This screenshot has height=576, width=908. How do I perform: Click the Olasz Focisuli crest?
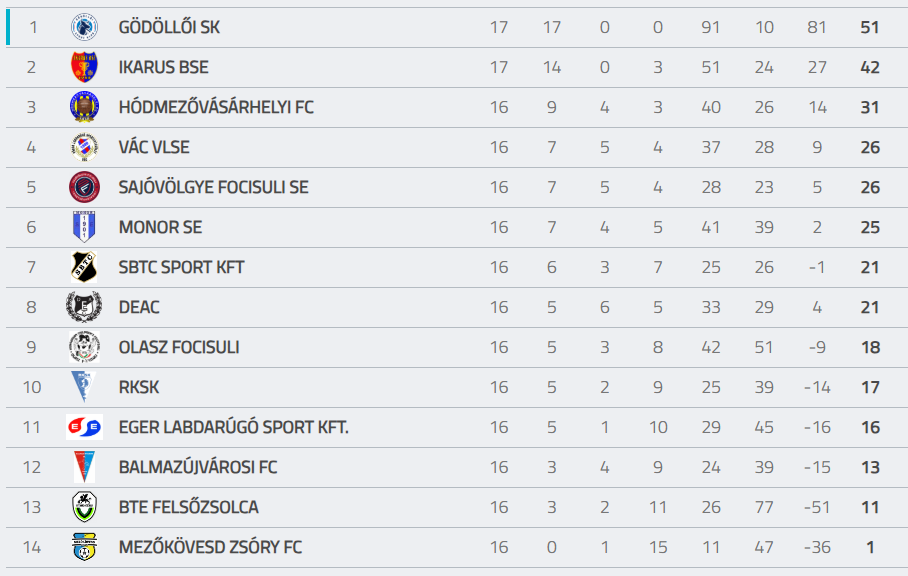(84, 347)
